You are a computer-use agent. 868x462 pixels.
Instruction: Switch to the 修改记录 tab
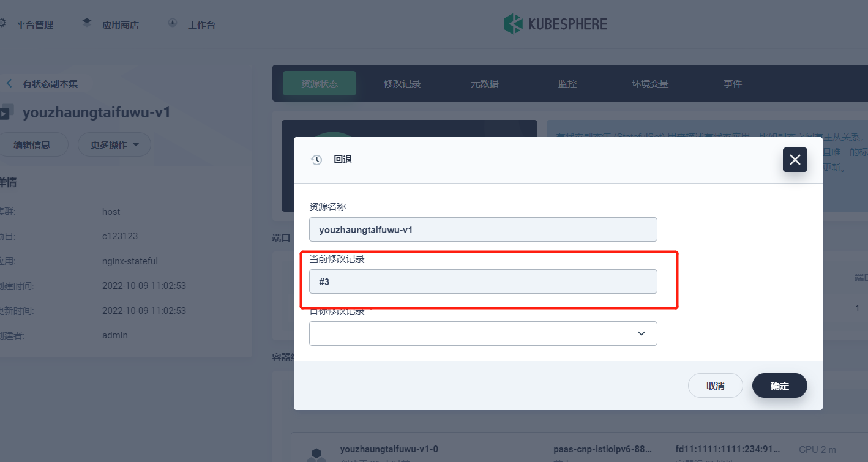402,83
